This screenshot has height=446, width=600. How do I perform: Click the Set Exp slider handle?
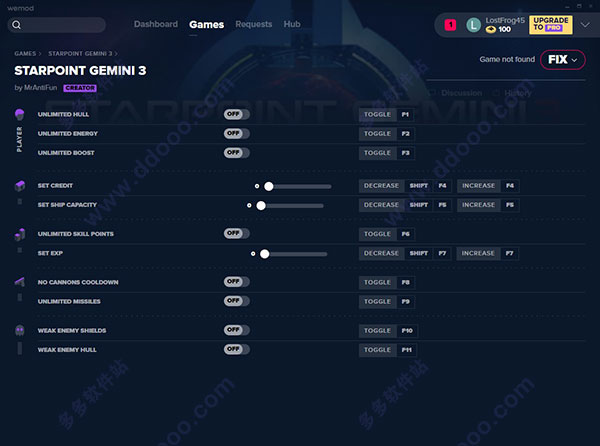[x=264, y=254]
